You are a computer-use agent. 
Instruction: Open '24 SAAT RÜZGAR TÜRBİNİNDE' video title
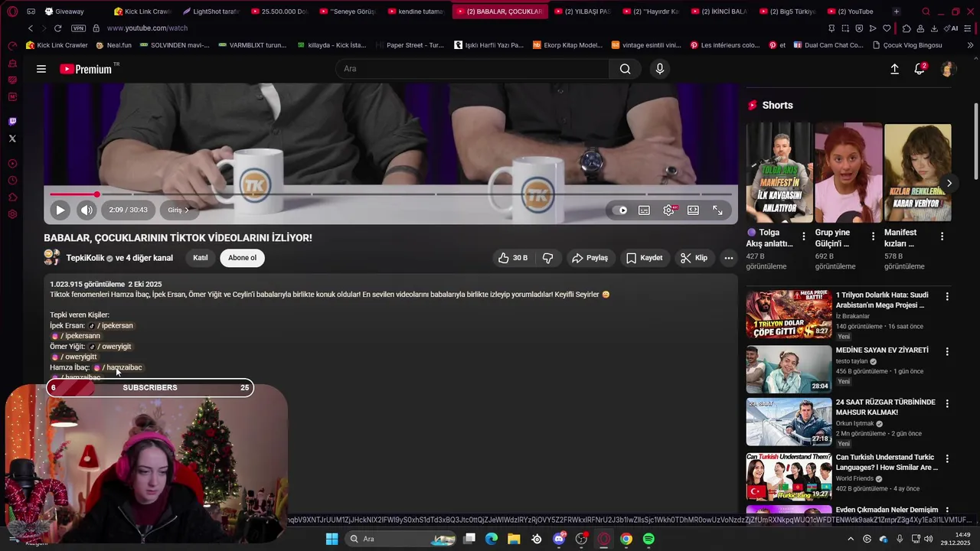tap(885, 407)
